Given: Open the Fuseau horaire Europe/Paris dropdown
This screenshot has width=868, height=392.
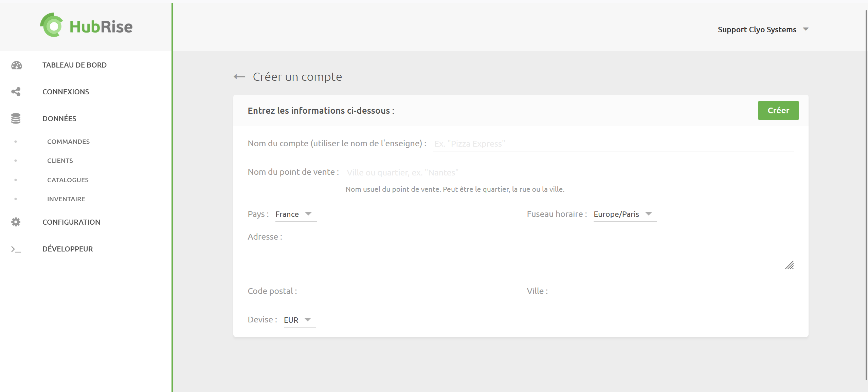Looking at the screenshot, I should [x=624, y=214].
